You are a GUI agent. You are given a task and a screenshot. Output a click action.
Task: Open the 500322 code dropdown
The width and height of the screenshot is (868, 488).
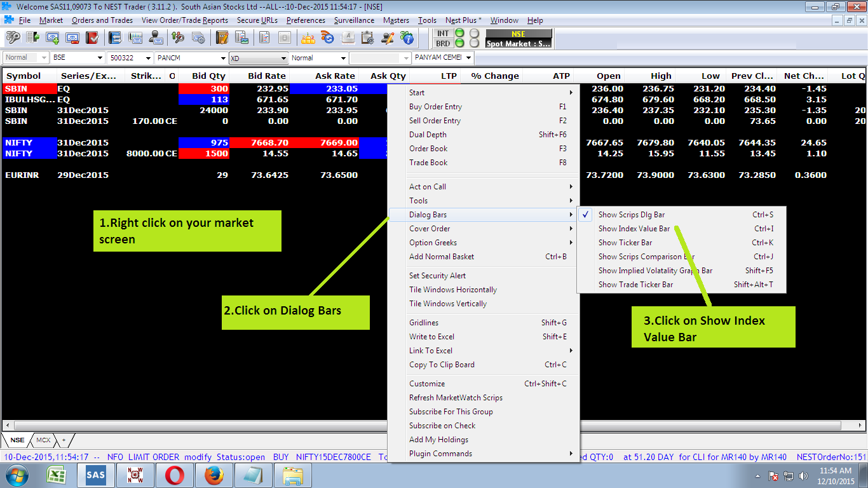[149, 58]
